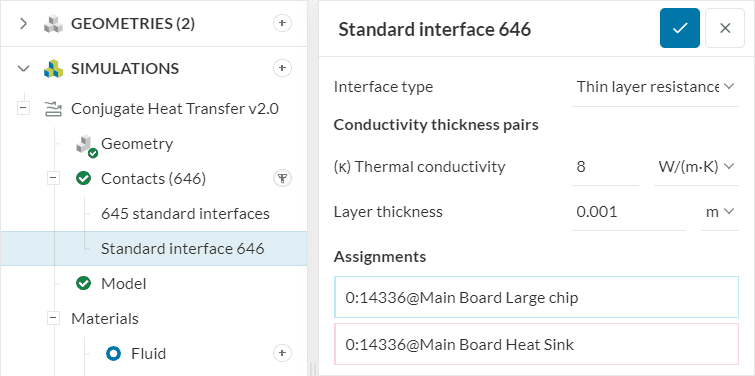Image resolution: width=755 pixels, height=376 pixels.
Task: Confirm interface settings with blue checkmark
Action: pos(679,28)
